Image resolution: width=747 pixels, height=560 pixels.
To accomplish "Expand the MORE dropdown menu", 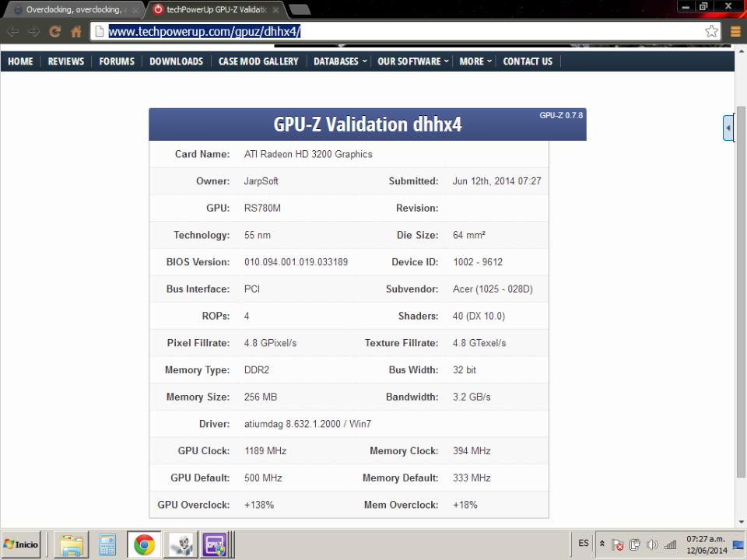I will tap(475, 61).
